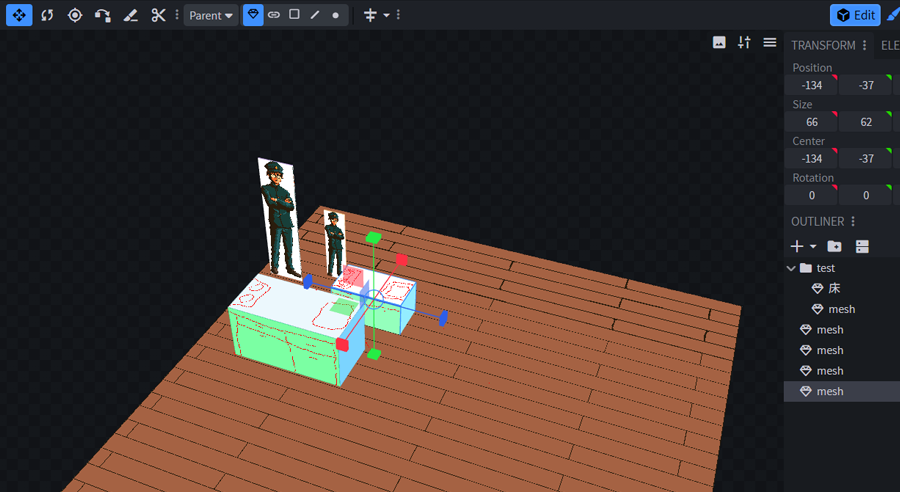Open the Parent transform space dropdown
900x492 pixels.
[x=211, y=15]
